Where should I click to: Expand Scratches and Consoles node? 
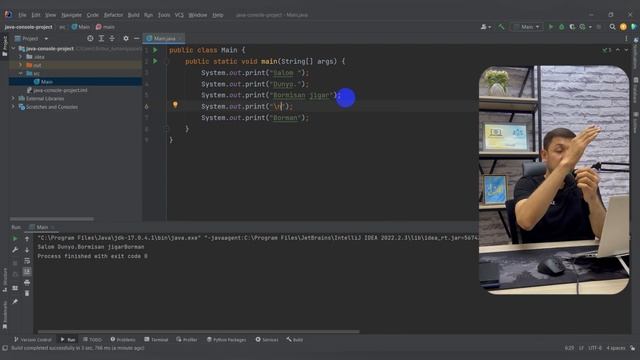coord(13,107)
